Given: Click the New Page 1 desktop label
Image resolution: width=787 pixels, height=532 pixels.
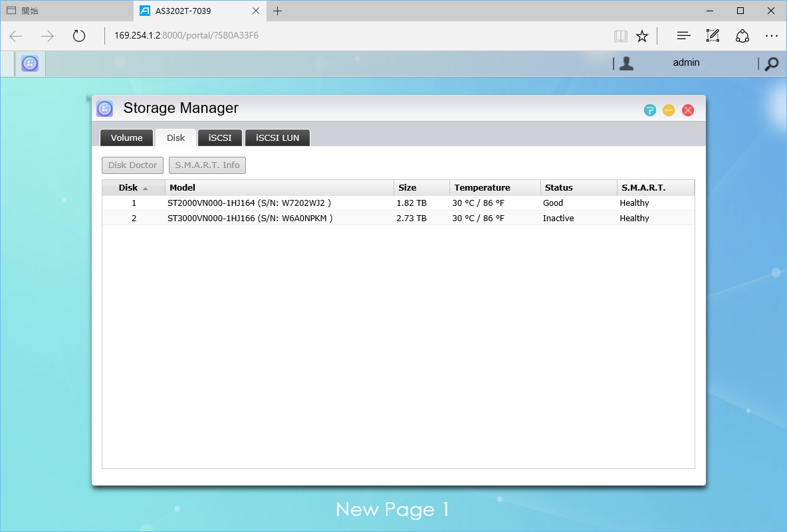Looking at the screenshot, I should [x=392, y=509].
